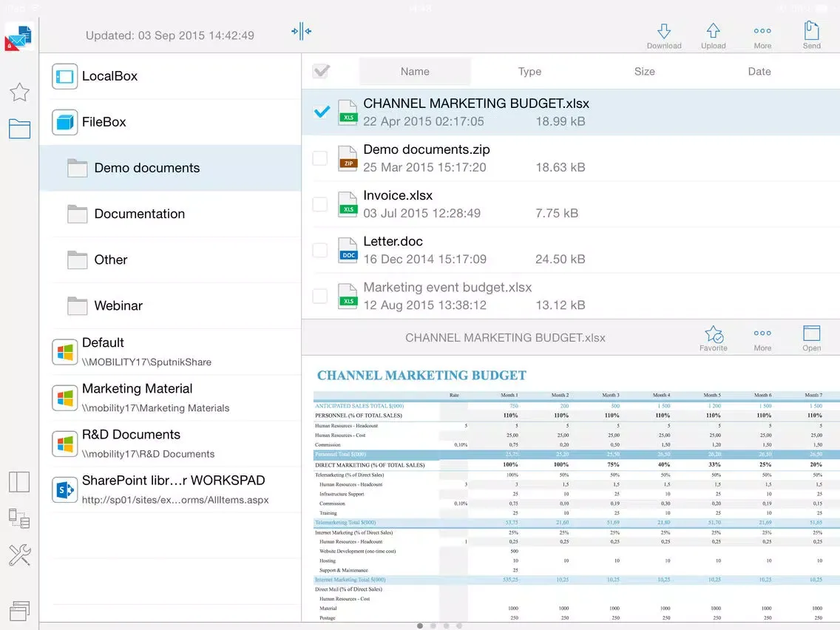Check the Letter.doc checkbox
Screen dimensions: 840x630
[x=320, y=250]
